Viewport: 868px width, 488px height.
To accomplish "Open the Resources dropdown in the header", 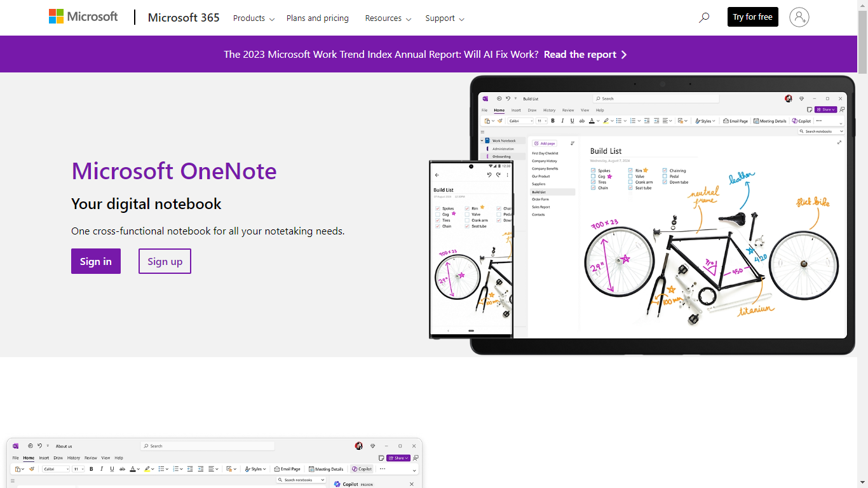I will (x=388, y=18).
